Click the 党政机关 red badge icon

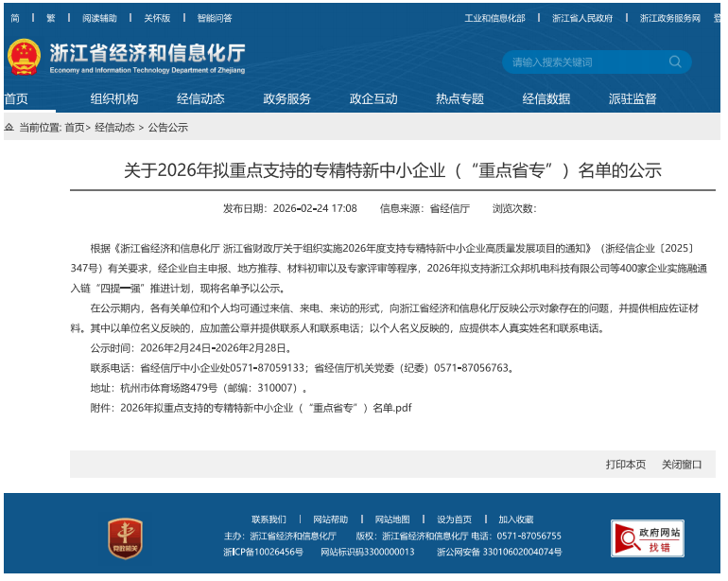pyautogui.click(x=125, y=537)
